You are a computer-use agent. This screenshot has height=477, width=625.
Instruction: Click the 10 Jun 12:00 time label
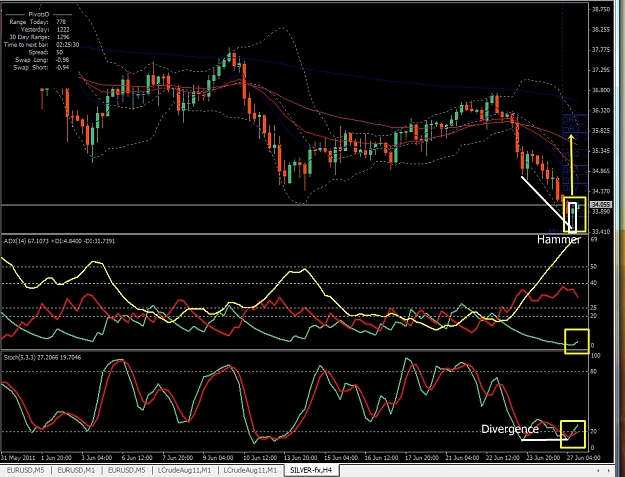pos(260,457)
